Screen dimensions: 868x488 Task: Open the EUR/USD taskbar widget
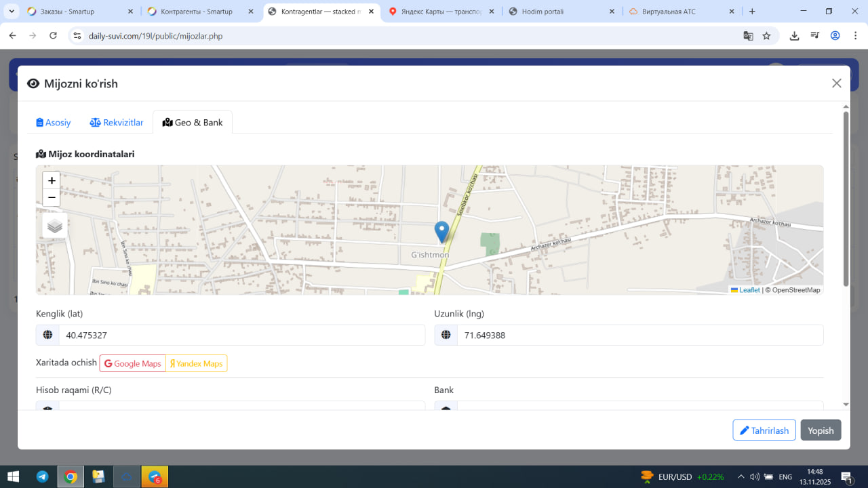682,476
